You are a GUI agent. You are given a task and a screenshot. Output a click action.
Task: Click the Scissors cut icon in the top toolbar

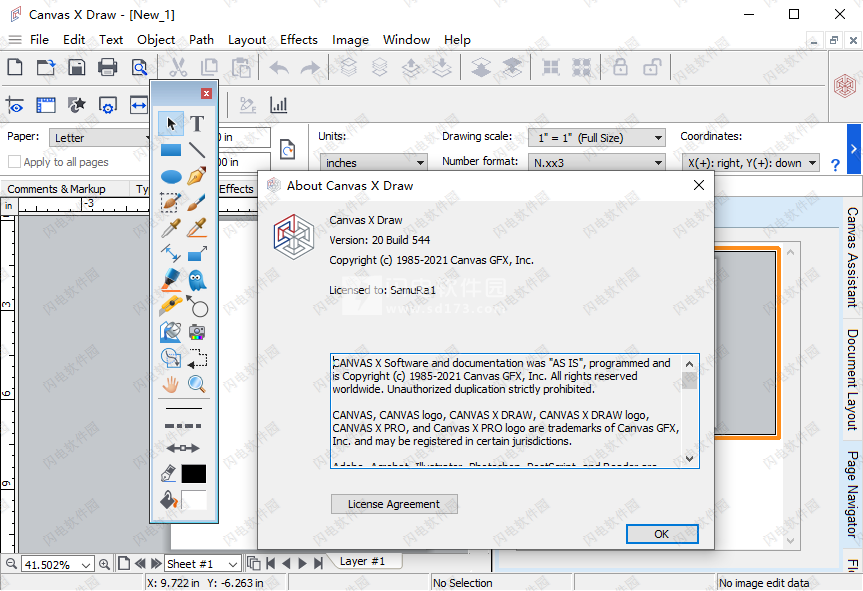tap(178, 67)
